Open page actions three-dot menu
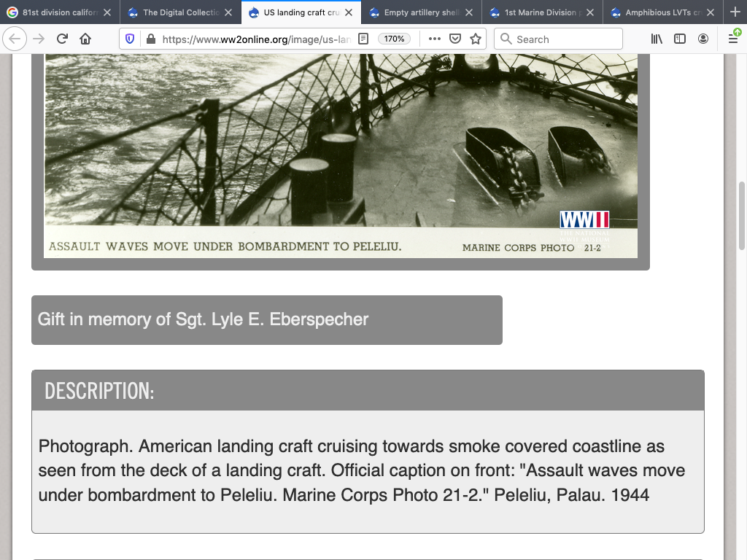Viewport: 747px width, 560px height. (435, 39)
